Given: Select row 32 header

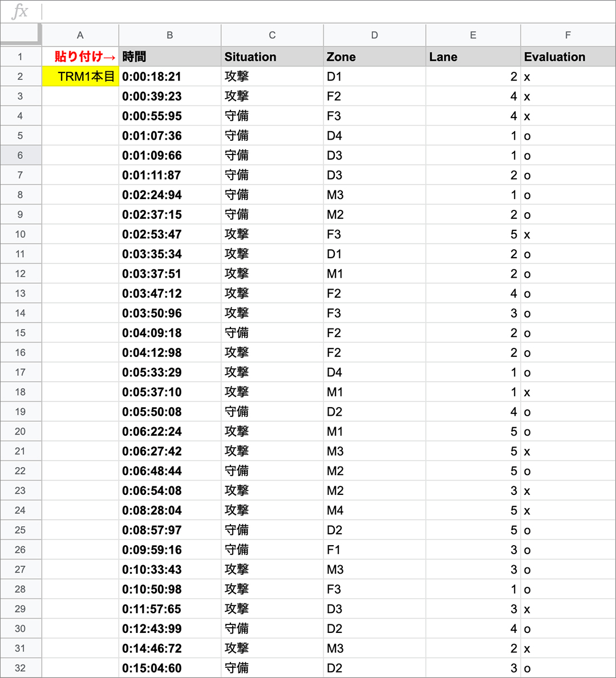Looking at the screenshot, I should 21,668.
